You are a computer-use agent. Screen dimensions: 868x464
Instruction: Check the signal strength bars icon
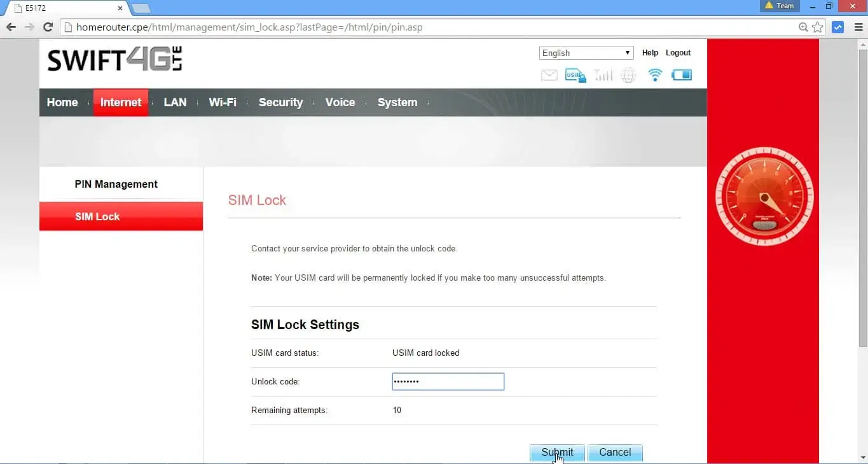[x=602, y=74]
